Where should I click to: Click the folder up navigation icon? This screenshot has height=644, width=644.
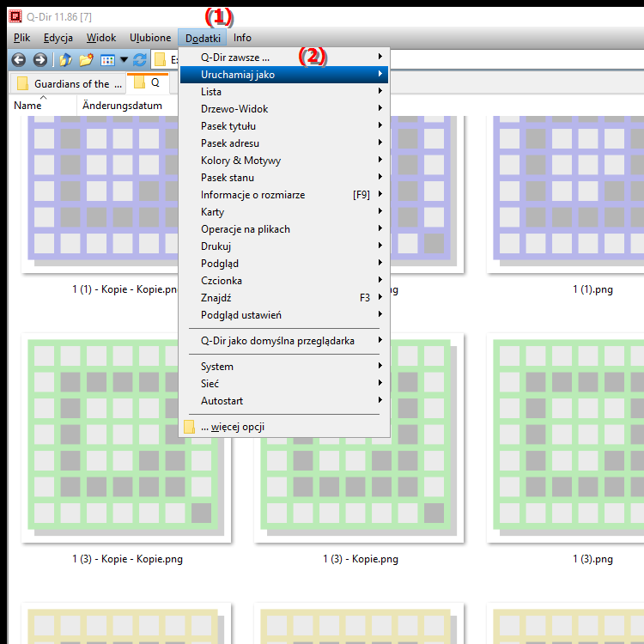click(65, 60)
